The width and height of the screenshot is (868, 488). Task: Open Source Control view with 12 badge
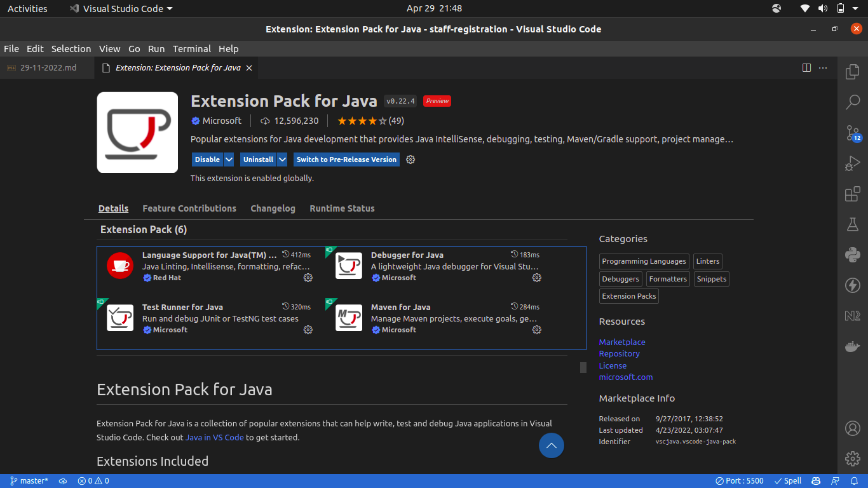pyautogui.click(x=853, y=133)
